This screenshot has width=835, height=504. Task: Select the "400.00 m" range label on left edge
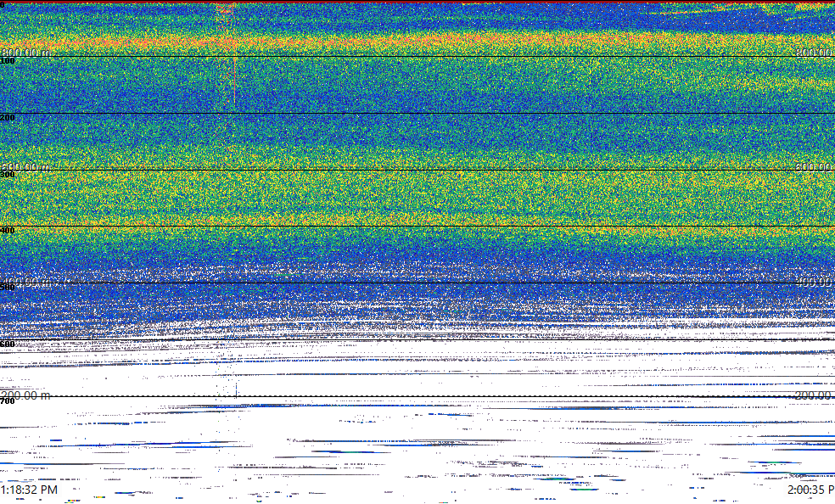[x=25, y=282]
